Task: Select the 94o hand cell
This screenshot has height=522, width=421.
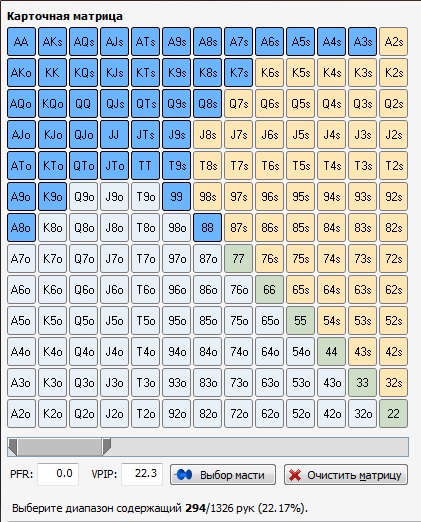Action: click(176, 352)
